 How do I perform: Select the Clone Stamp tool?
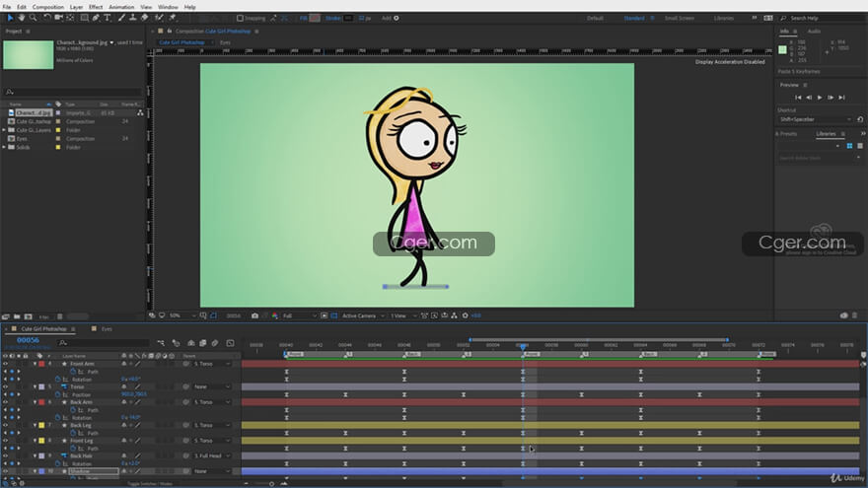(133, 19)
